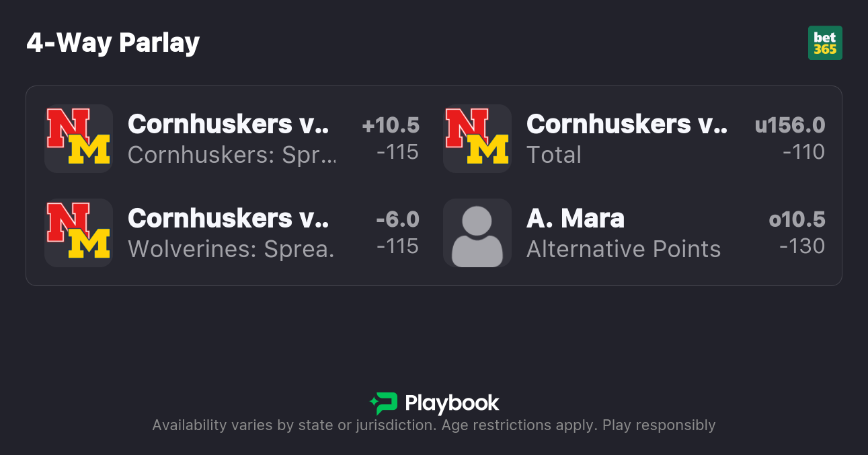The image size is (868, 455).
Task: Click the green Playbook logo icon
Action: tap(384, 403)
